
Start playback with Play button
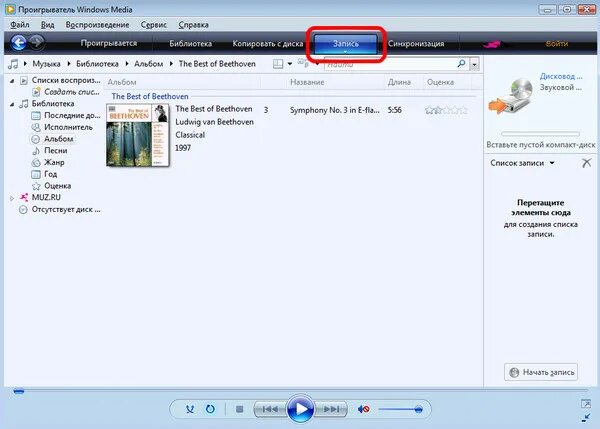tap(300, 409)
